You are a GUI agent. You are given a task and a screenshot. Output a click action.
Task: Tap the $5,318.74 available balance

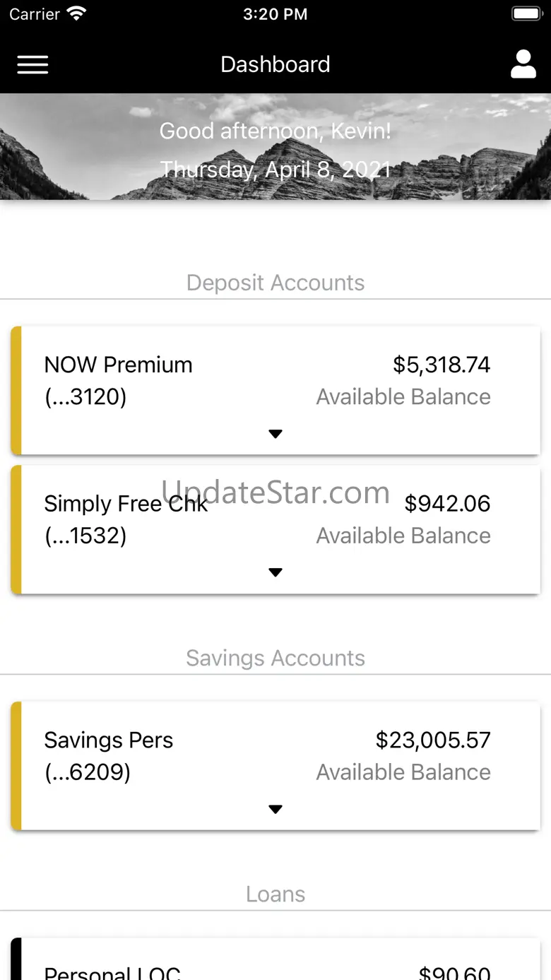pyautogui.click(x=442, y=365)
